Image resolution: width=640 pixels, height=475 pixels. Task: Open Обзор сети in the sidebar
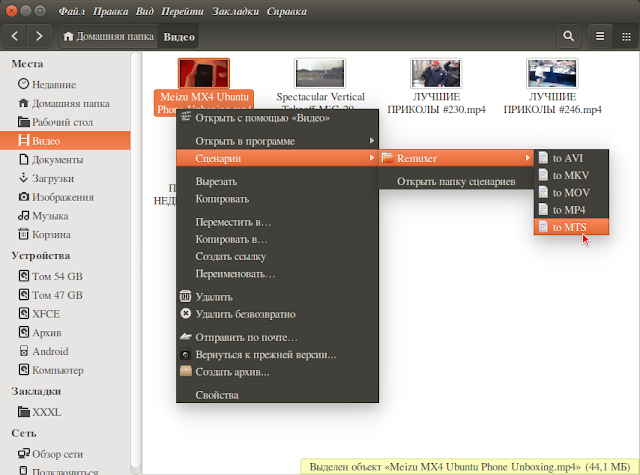coord(65,454)
